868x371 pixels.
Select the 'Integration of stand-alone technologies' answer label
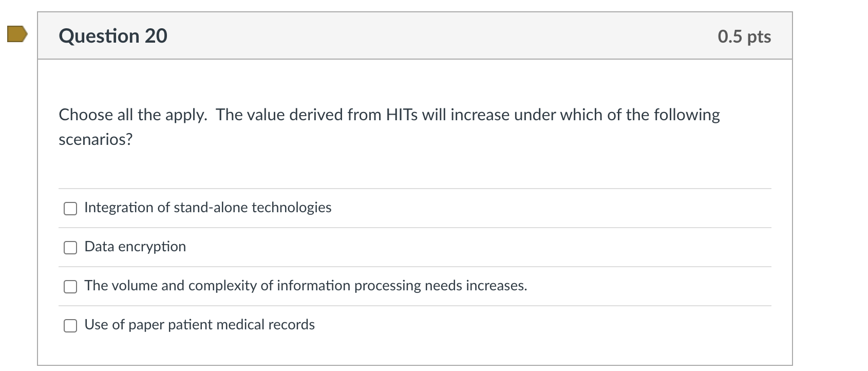(x=207, y=208)
